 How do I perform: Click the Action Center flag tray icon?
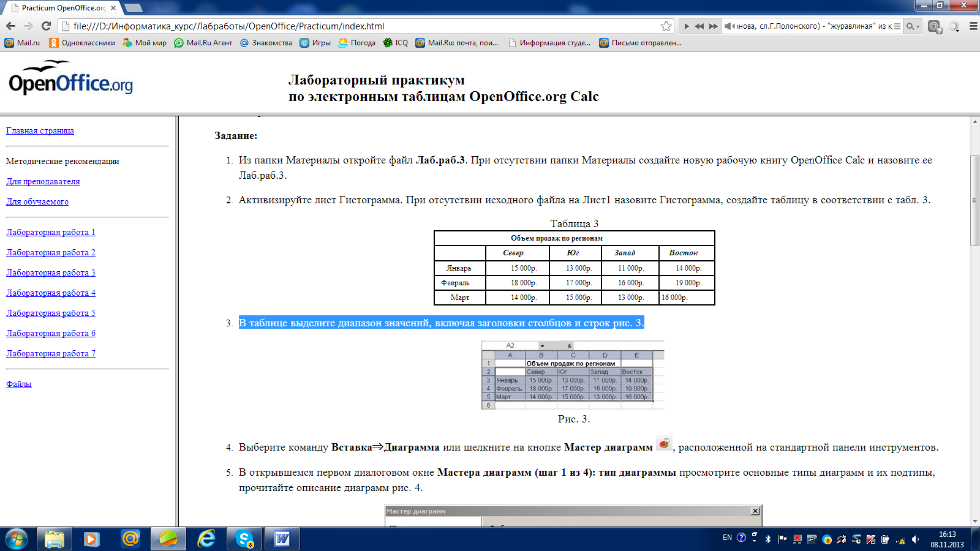click(783, 539)
